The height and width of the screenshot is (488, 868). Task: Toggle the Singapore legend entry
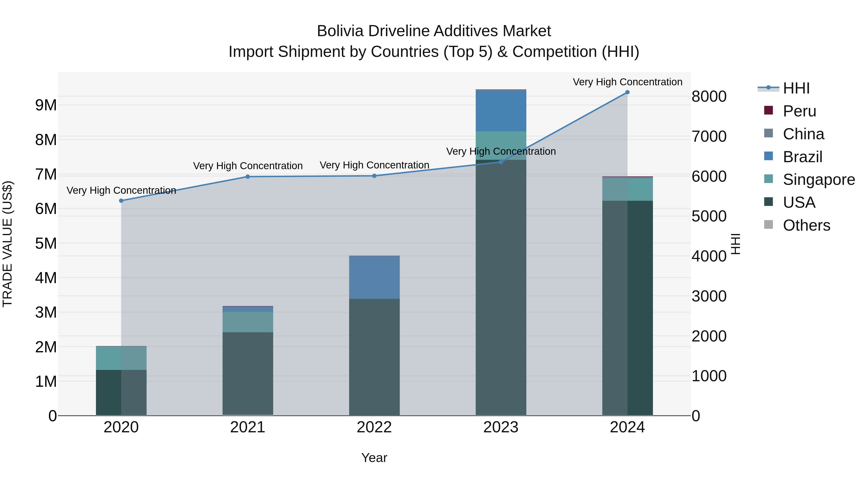[809, 180]
